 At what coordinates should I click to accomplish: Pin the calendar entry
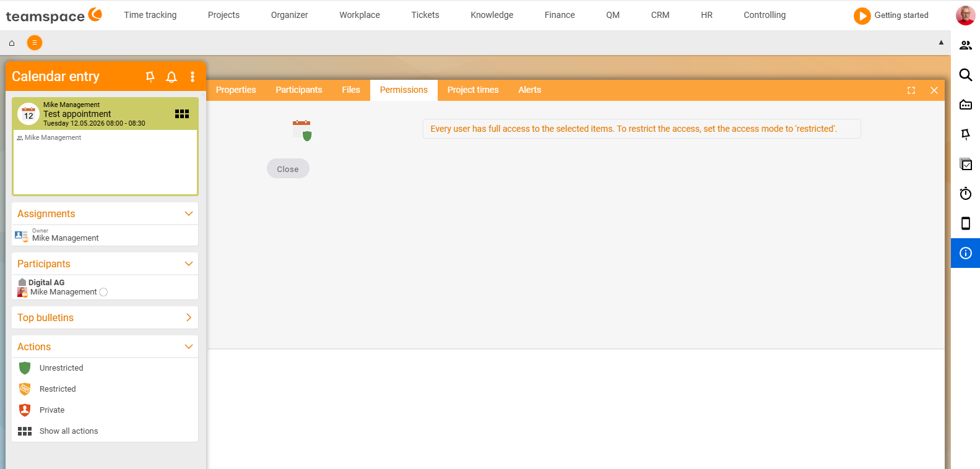click(x=150, y=76)
